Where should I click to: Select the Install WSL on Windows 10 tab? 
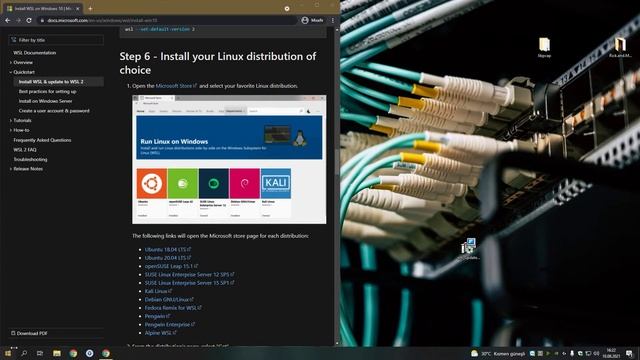[x=42, y=8]
